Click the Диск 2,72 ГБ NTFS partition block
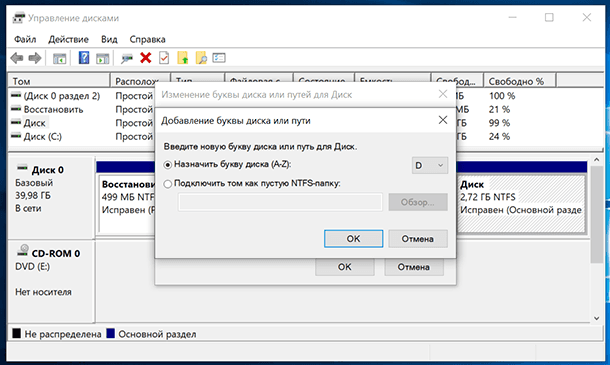Image resolution: width=610 pixels, height=365 pixels. (521, 203)
